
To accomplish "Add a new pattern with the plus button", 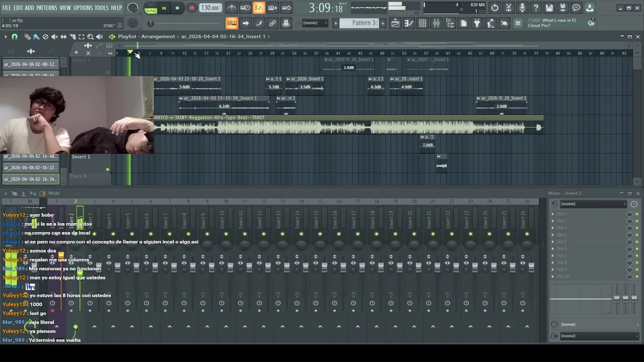I will pos(382,23).
